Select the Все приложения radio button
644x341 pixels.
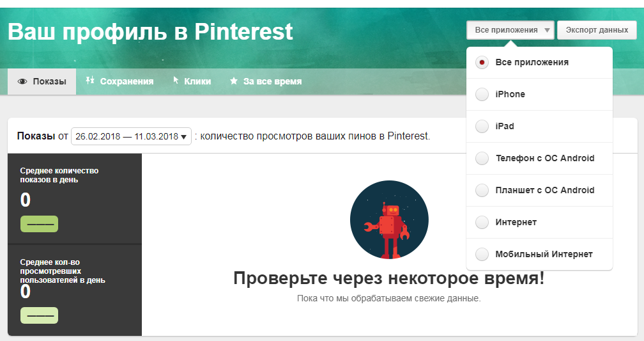click(482, 63)
